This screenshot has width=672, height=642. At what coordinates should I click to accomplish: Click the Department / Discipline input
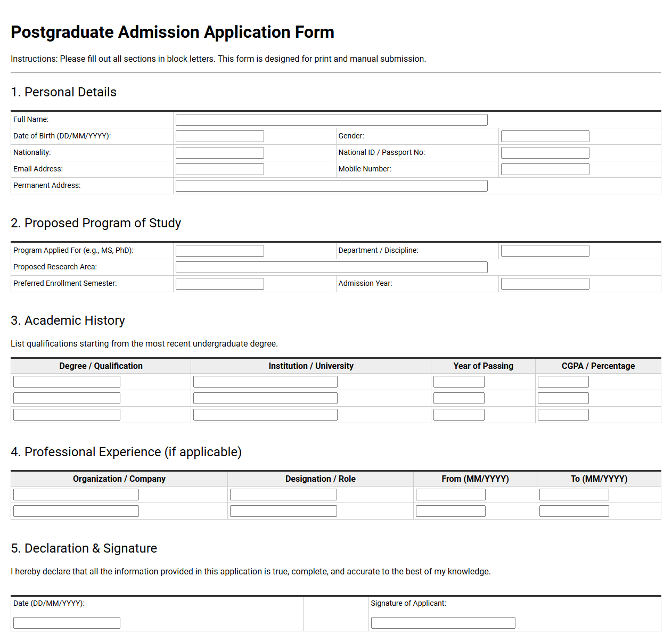tap(545, 251)
